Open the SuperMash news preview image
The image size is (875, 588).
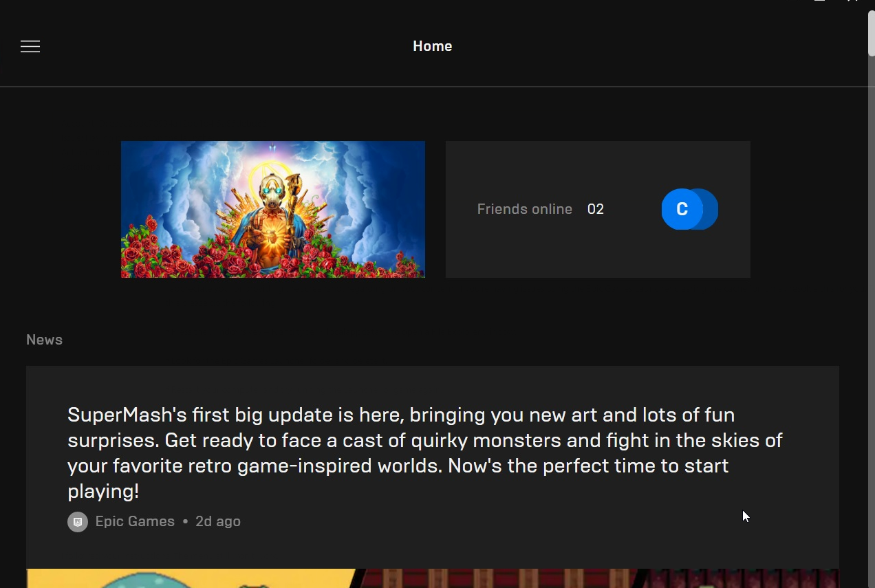tap(432, 578)
